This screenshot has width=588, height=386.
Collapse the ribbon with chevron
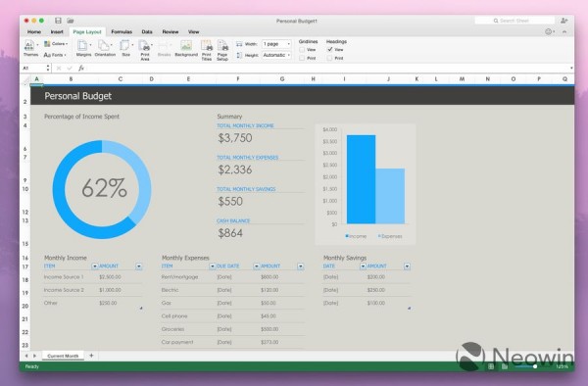pyautogui.click(x=564, y=32)
